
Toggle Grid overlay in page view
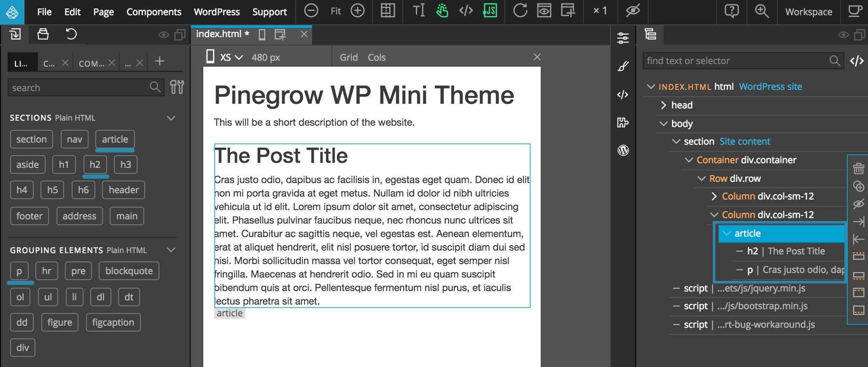(349, 57)
